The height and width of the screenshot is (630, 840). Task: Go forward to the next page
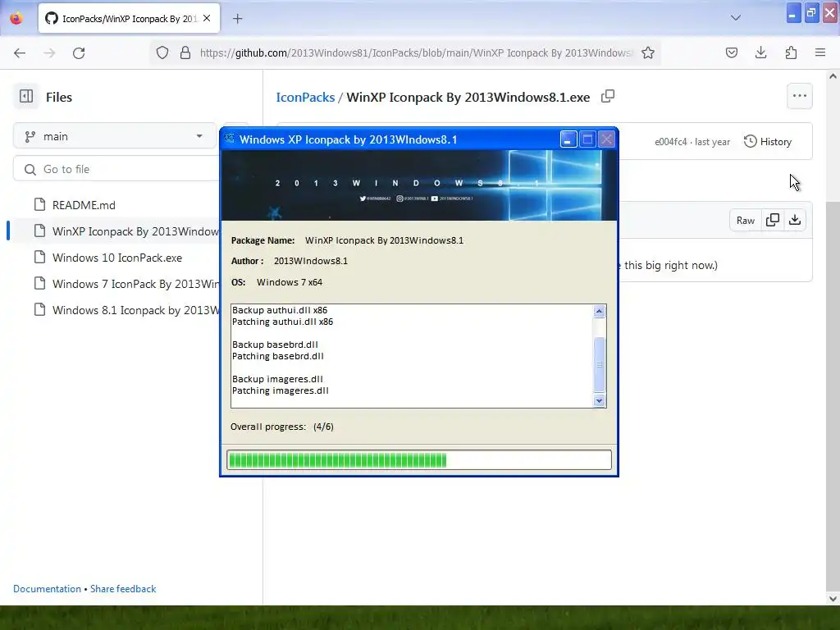click(x=49, y=52)
